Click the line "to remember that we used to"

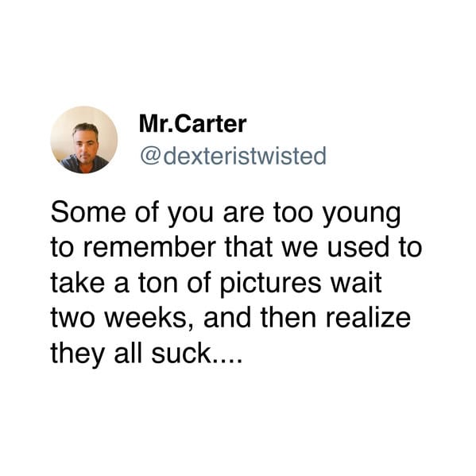(x=237, y=247)
